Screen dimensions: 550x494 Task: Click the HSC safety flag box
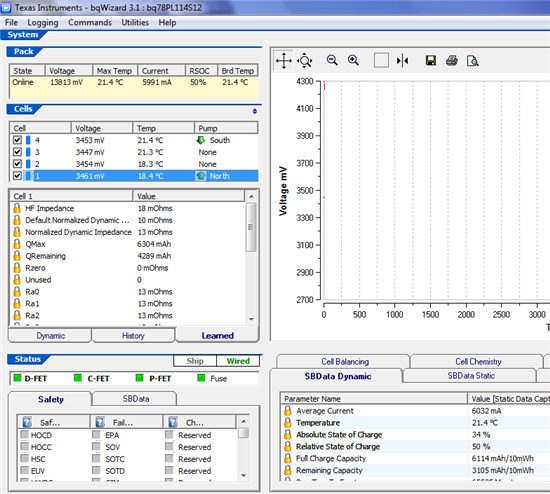click(x=25, y=459)
